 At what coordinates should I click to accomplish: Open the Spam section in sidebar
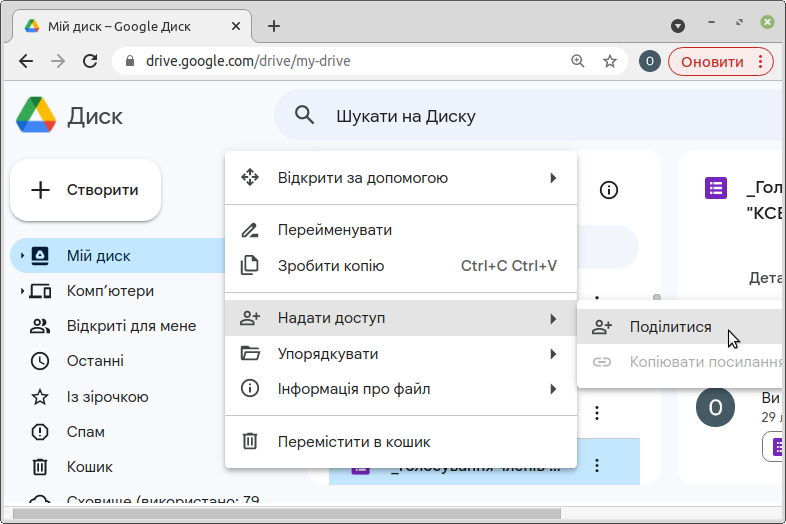[85, 432]
